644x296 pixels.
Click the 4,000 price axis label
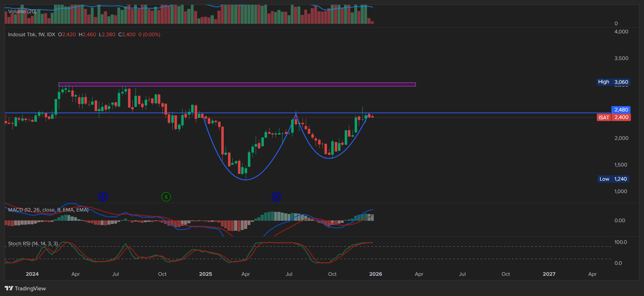(621, 32)
